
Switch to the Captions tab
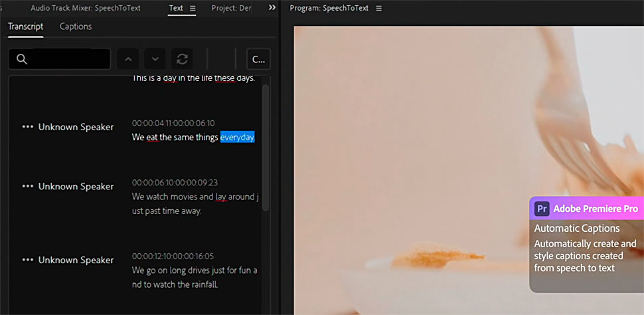(76, 27)
